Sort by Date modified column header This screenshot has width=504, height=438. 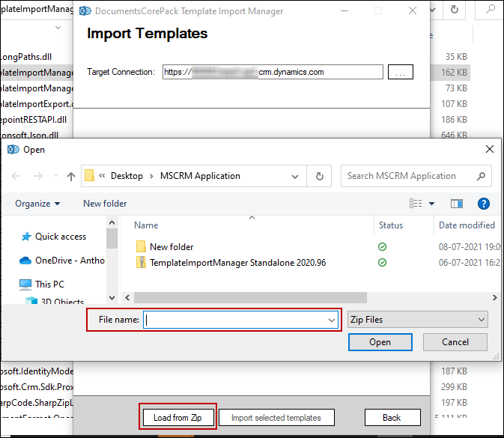(467, 225)
